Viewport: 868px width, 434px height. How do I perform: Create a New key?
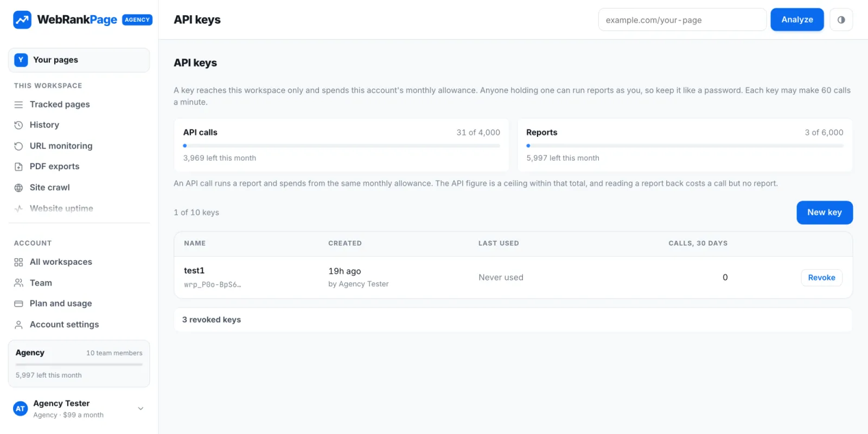[x=824, y=212]
